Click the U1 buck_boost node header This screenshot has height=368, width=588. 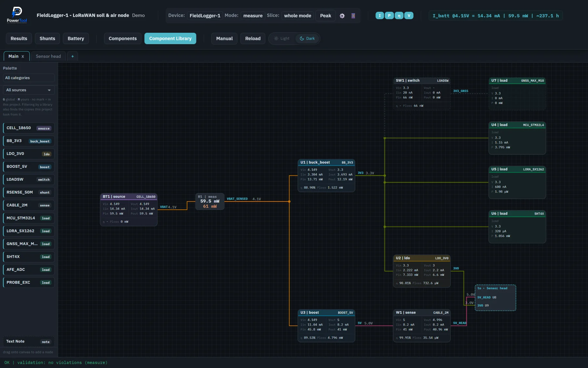326,162
